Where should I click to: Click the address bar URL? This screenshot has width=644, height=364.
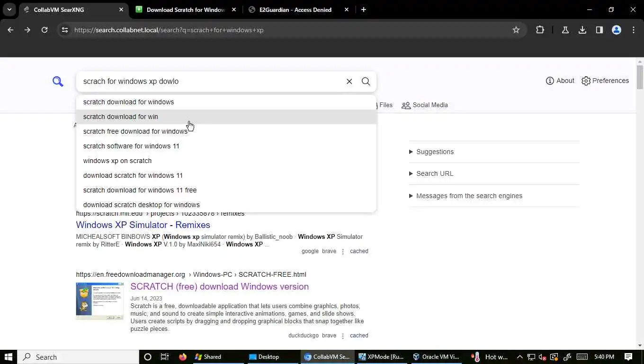pos(169,30)
